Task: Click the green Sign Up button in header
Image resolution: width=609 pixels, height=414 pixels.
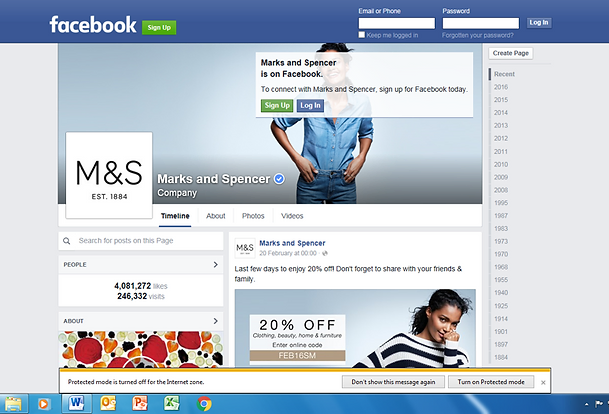Action: [159, 28]
